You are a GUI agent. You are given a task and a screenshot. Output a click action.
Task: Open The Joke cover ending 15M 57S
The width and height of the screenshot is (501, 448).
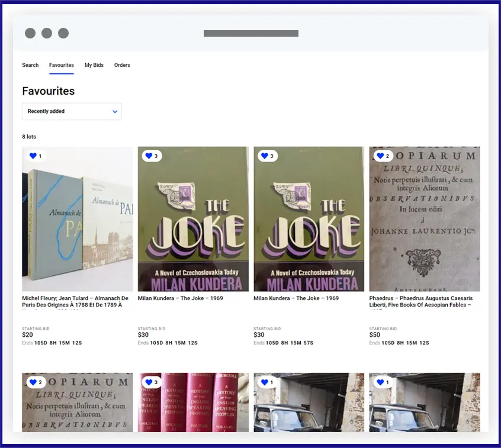point(309,219)
